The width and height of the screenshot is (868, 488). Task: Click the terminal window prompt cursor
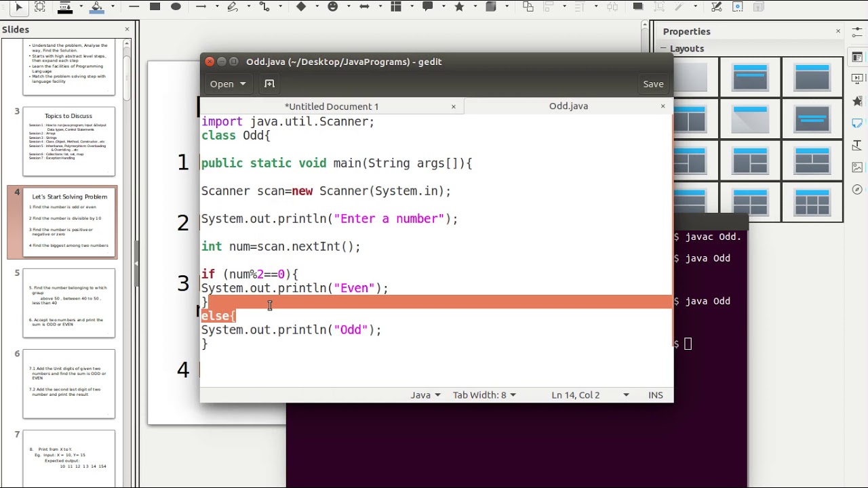tap(688, 344)
